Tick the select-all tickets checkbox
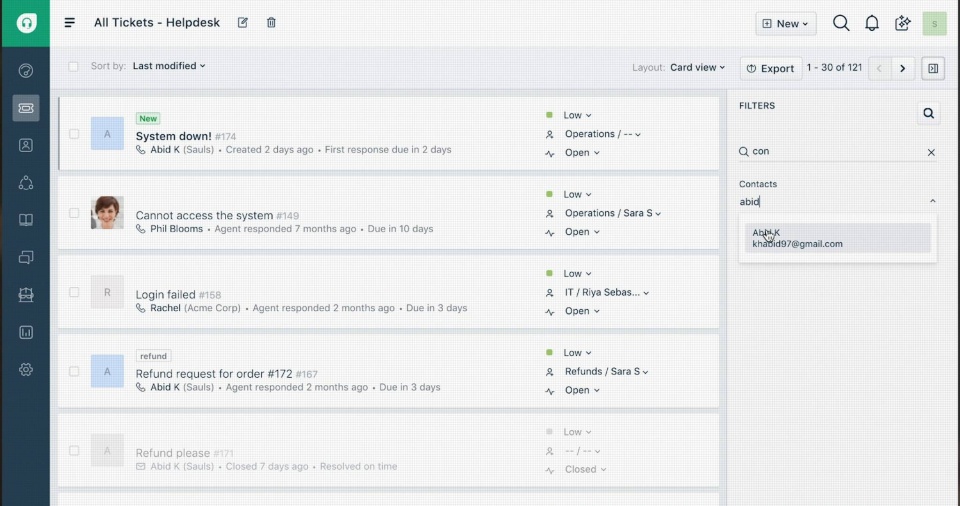 pyautogui.click(x=73, y=67)
